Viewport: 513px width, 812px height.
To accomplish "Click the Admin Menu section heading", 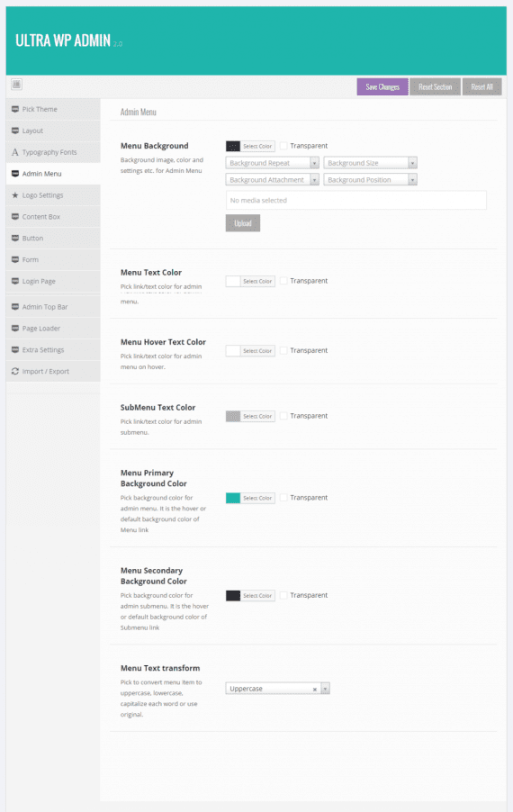I will tap(139, 112).
